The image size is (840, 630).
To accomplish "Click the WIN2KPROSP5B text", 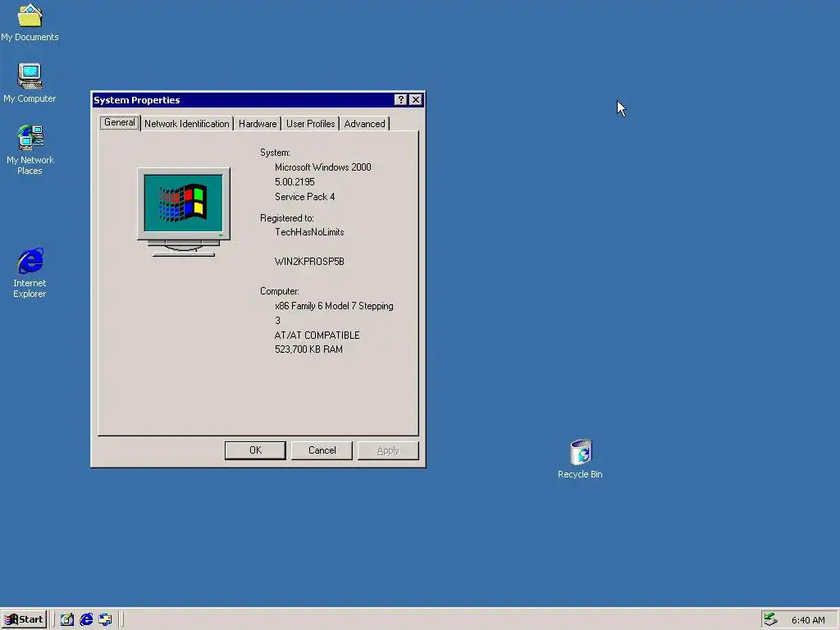I will point(309,262).
